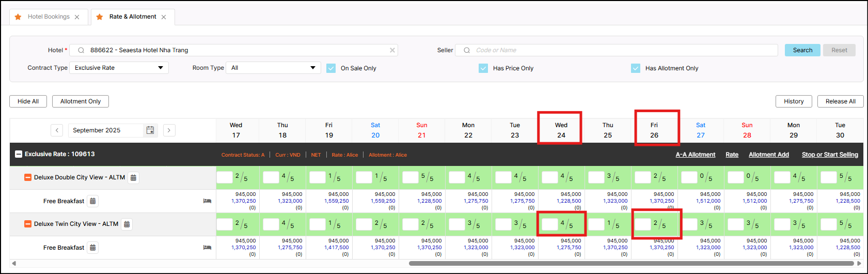Click bed icon on second Free Breakfast row
The image size is (868, 274).
tap(207, 248)
